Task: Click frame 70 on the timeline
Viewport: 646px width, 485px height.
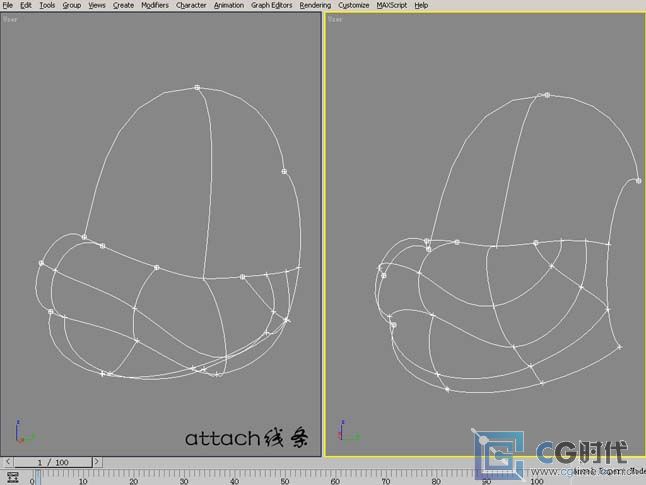Action: (386, 481)
